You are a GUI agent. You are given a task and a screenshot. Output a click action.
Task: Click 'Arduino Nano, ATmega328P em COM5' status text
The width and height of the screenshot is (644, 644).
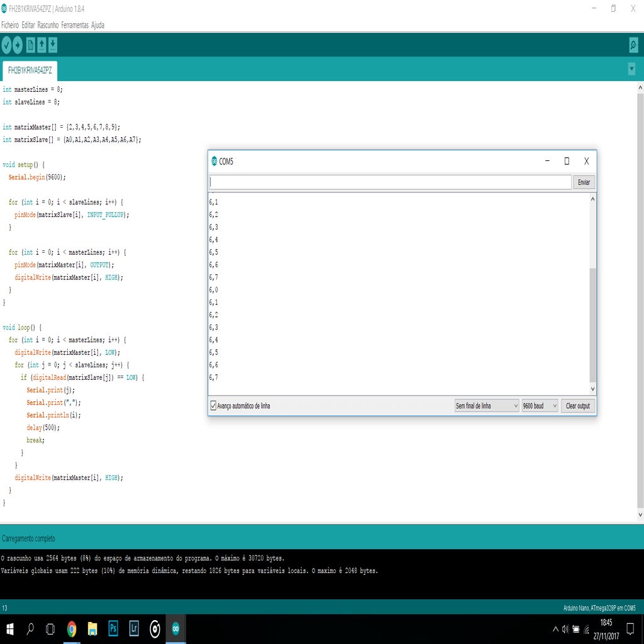(x=599, y=608)
